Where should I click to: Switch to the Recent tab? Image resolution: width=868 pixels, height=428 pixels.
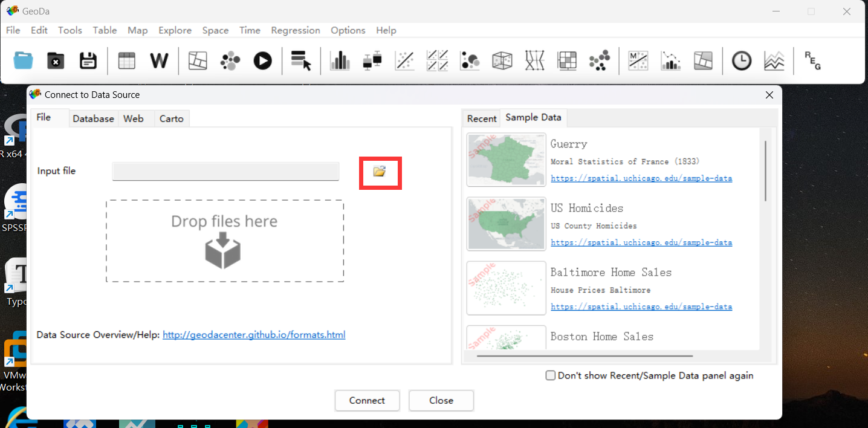482,118
